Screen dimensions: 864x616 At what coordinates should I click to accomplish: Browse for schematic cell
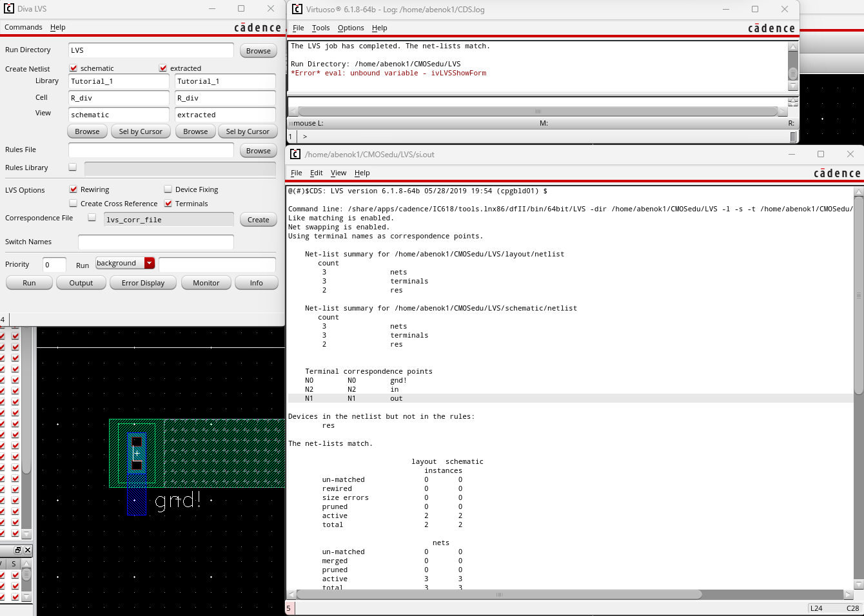(x=87, y=131)
